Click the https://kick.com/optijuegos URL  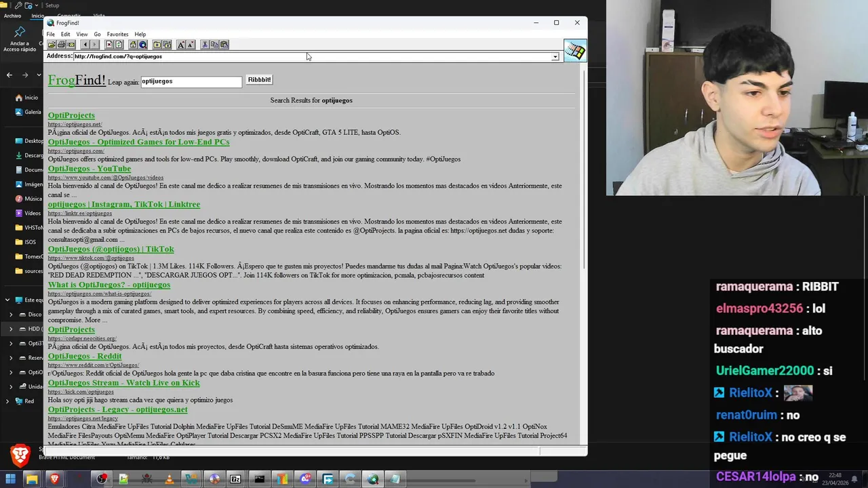[x=81, y=392]
